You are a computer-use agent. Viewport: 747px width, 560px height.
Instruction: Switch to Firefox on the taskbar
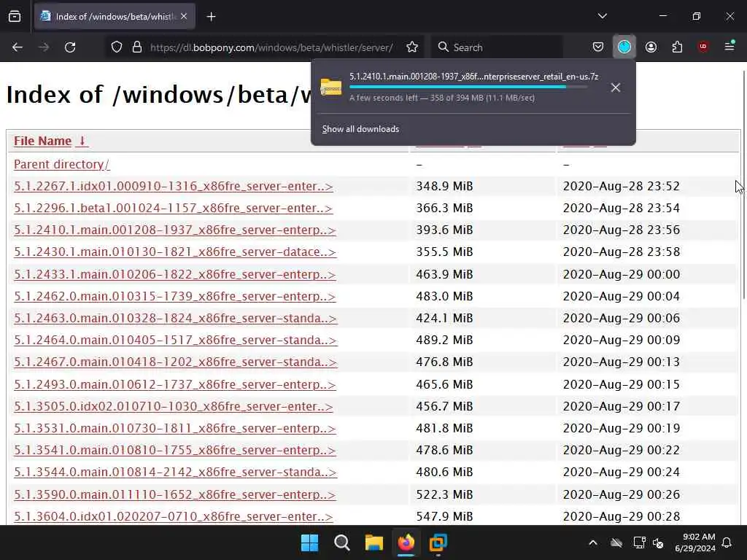406,542
